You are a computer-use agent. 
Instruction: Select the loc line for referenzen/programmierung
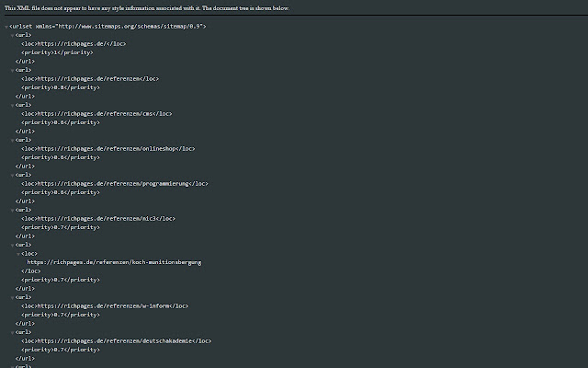(114, 184)
